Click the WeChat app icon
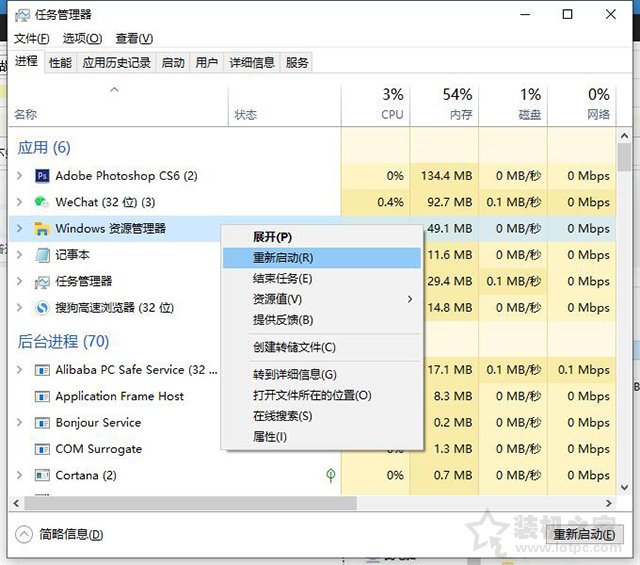 pyautogui.click(x=41, y=202)
